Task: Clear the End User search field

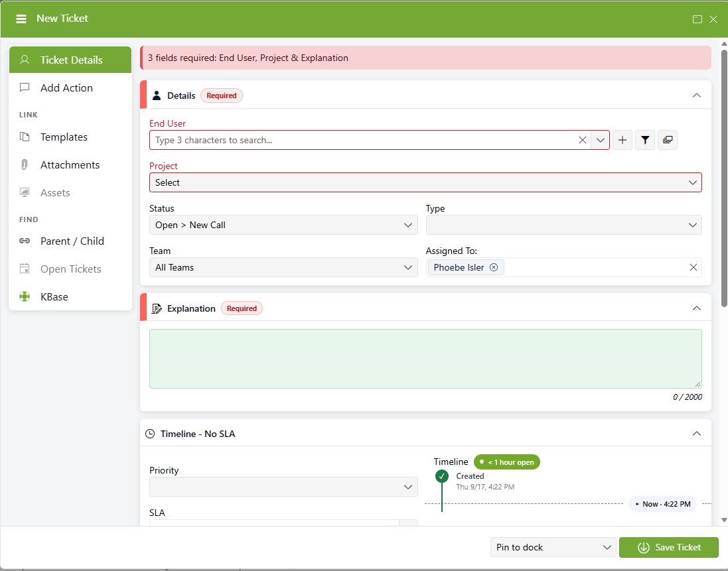Action: click(x=582, y=140)
